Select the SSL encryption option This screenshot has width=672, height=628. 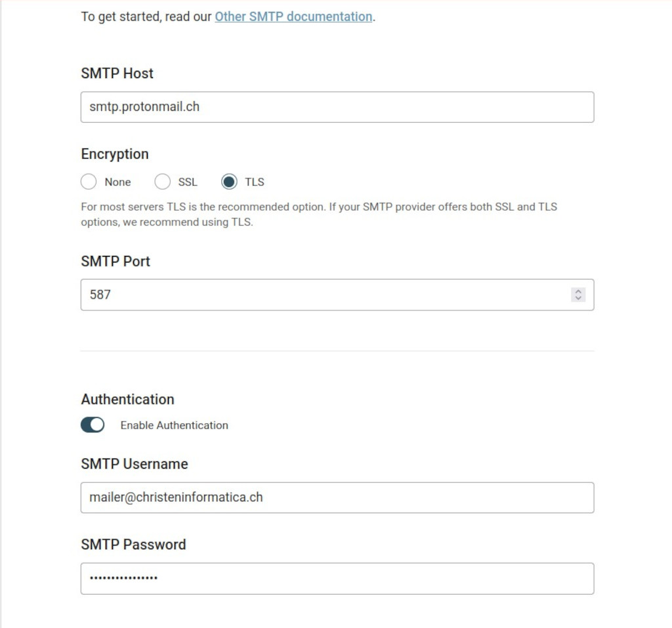pos(162,182)
